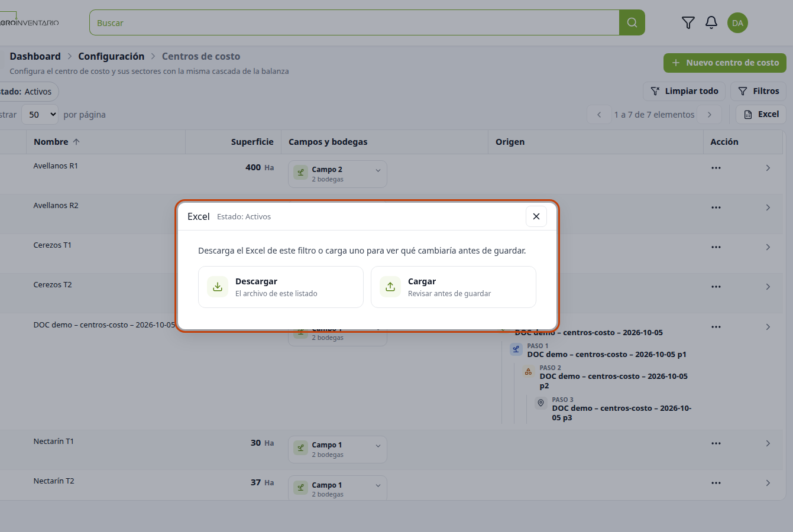Expand Campo 1 dropdown in Nectarín T2
This screenshot has width=793, height=532.
[x=378, y=485]
